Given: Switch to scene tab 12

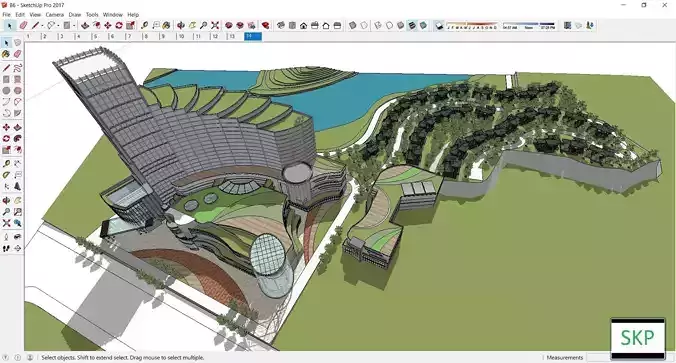Looking at the screenshot, I should click(218, 36).
